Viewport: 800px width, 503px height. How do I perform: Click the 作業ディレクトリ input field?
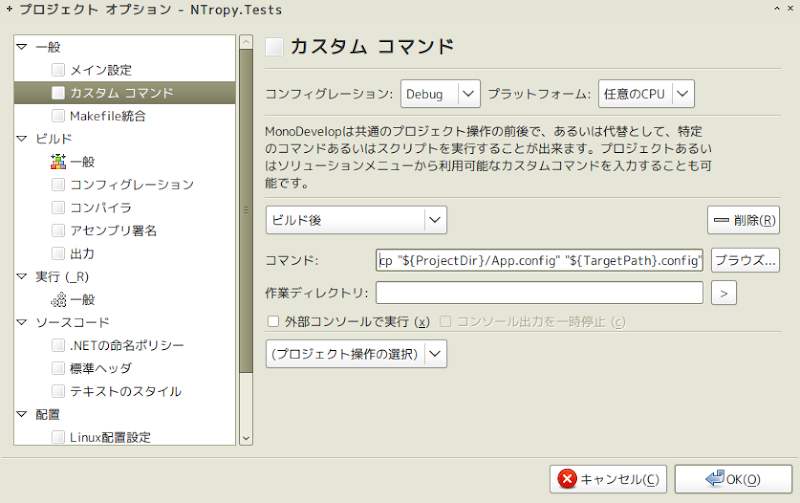click(x=539, y=293)
